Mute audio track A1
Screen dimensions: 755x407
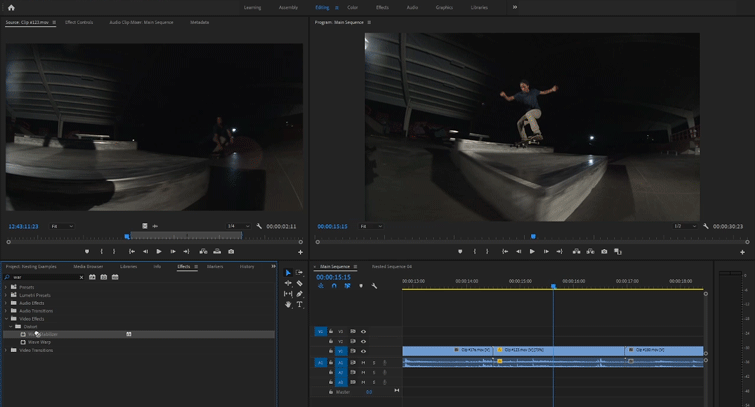tap(363, 362)
